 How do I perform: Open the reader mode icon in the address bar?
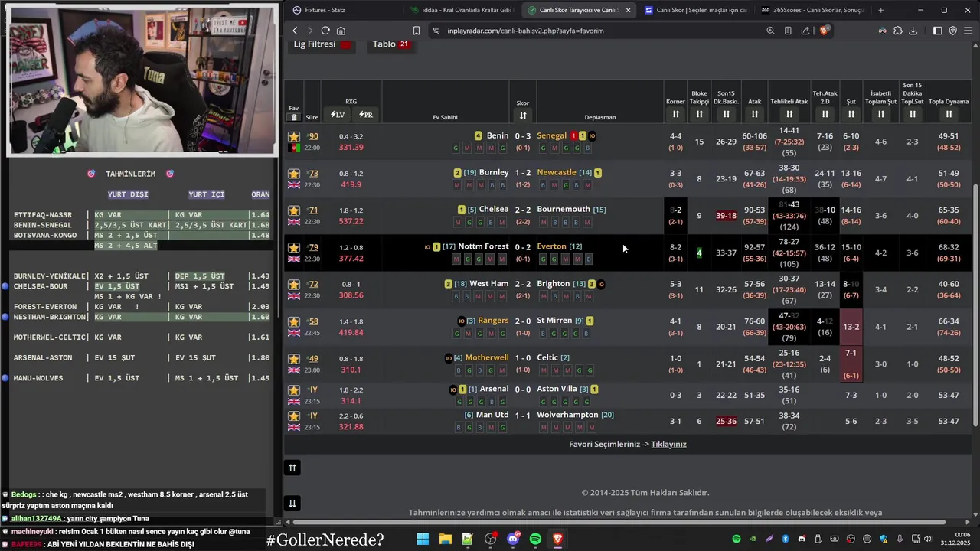coord(788,31)
